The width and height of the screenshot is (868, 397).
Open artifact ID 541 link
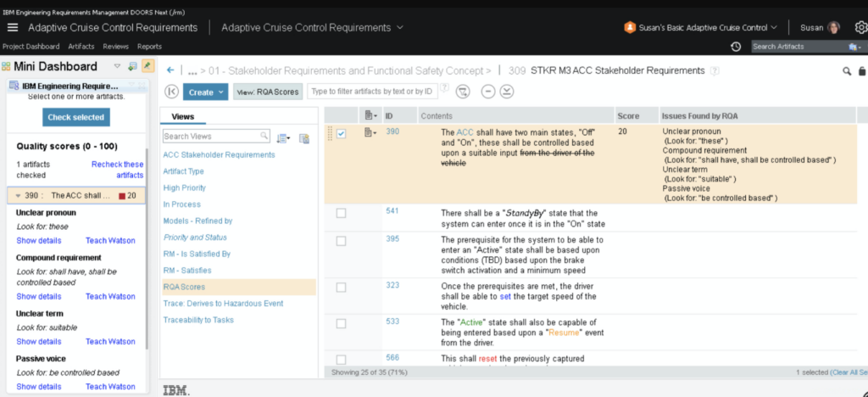click(392, 211)
